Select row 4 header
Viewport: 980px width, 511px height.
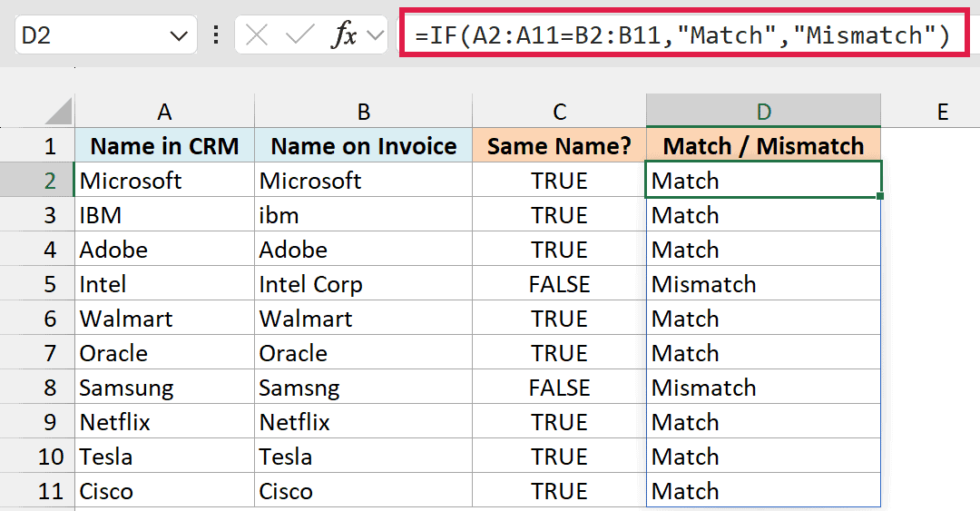pos(37,249)
